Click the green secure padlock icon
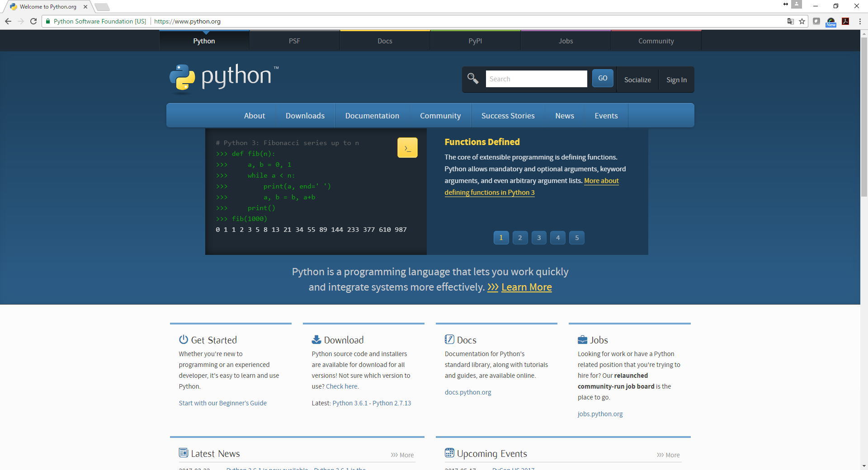Screen dimensions: 868x470 click(47, 21)
